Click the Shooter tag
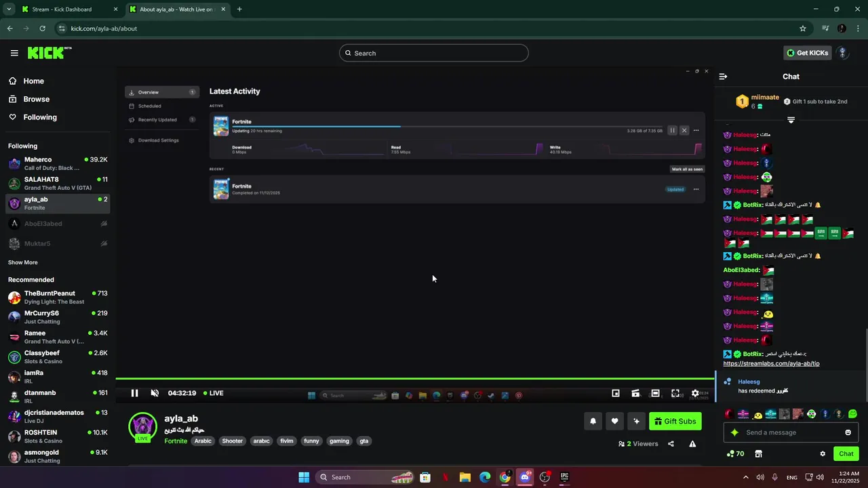868x488 pixels. click(x=233, y=441)
